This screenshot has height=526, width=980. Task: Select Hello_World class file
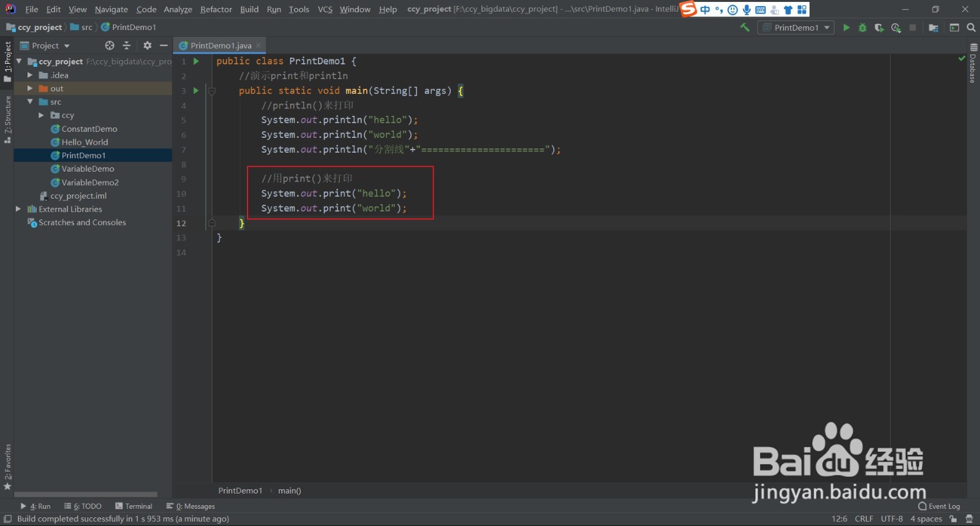(x=85, y=142)
